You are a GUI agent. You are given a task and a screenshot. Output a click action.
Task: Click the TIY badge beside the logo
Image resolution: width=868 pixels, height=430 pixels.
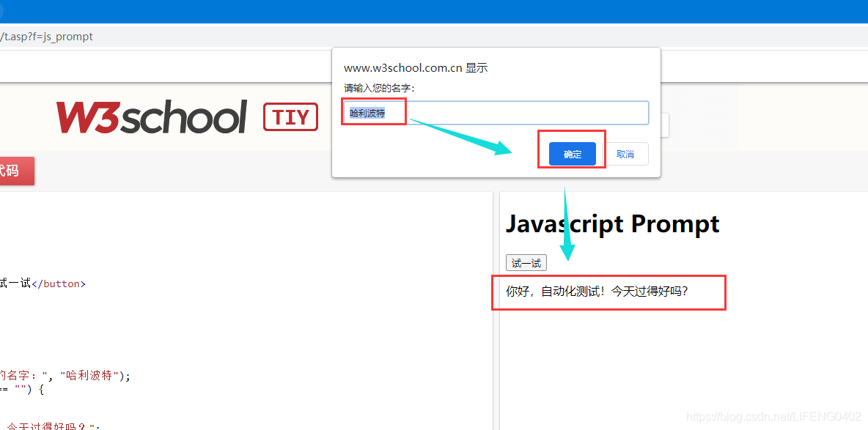point(290,116)
